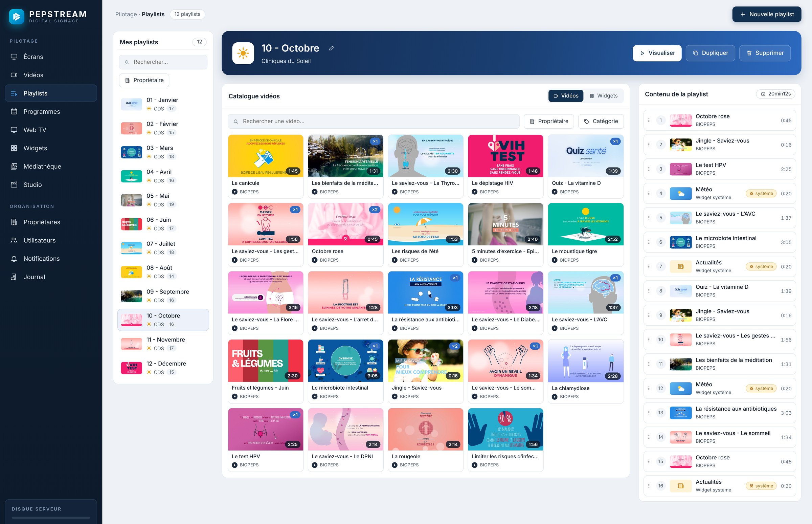The height and width of the screenshot is (524, 812).
Task: Open the Le dépistage HIV video thumbnail
Action: [505, 156]
